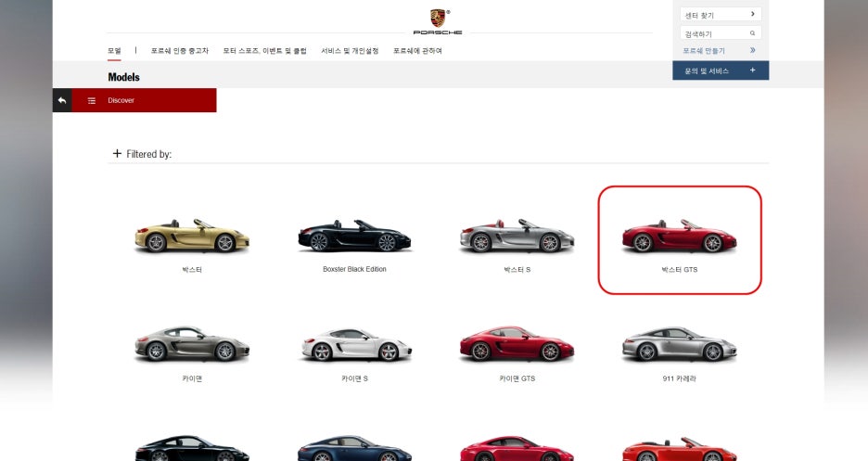The width and height of the screenshot is (868, 461).
Task: Click the 카이맨 S label text
Action: tap(354, 378)
